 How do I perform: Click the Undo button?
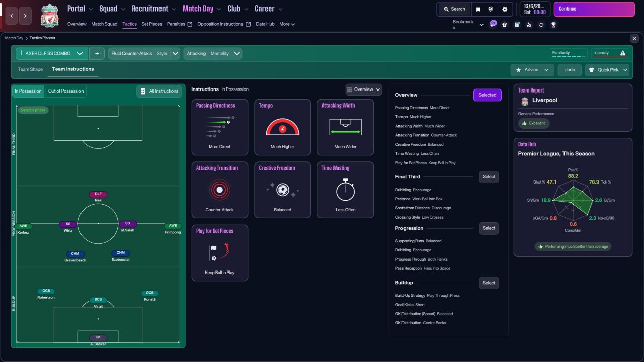pyautogui.click(x=570, y=70)
